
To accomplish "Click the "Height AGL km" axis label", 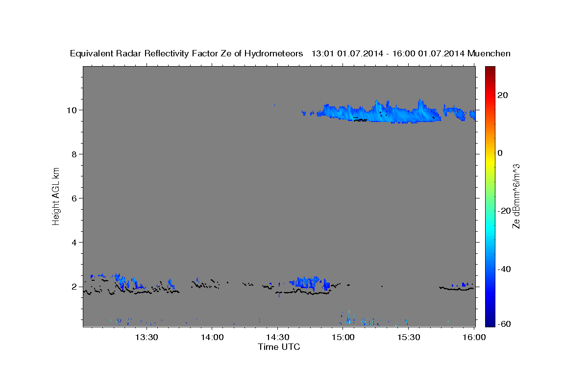I will coord(56,196).
